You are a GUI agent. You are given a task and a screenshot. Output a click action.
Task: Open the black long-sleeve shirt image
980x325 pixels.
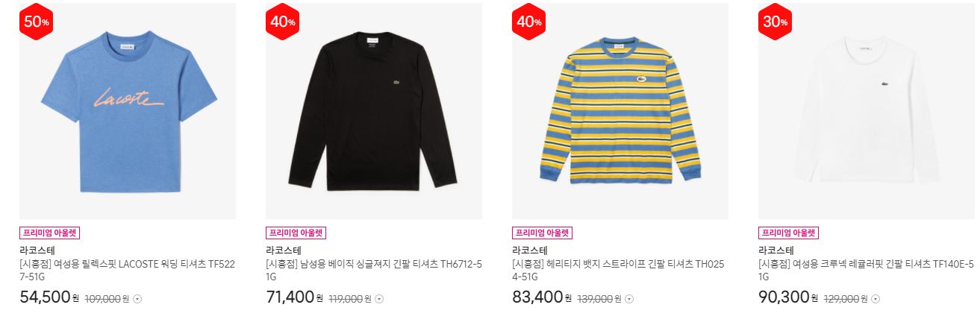pos(374,111)
